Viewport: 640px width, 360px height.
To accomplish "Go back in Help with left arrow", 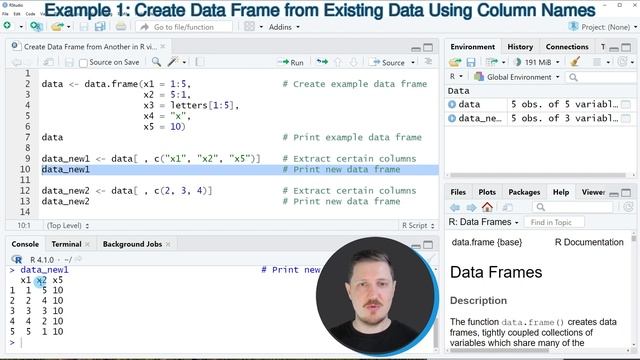I will (x=455, y=207).
